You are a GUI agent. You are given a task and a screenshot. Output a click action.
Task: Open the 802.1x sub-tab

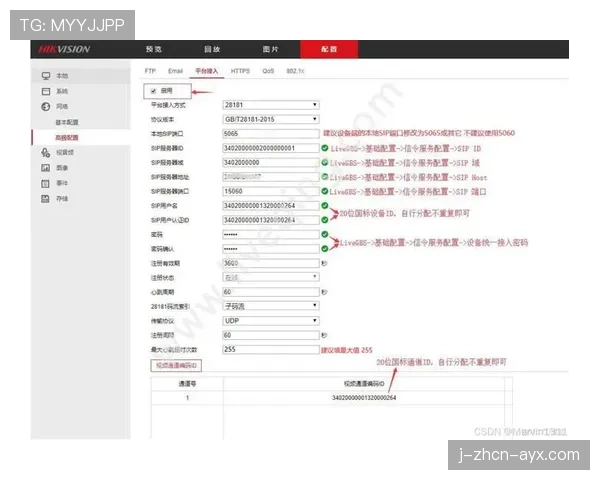click(x=295, y=71)
